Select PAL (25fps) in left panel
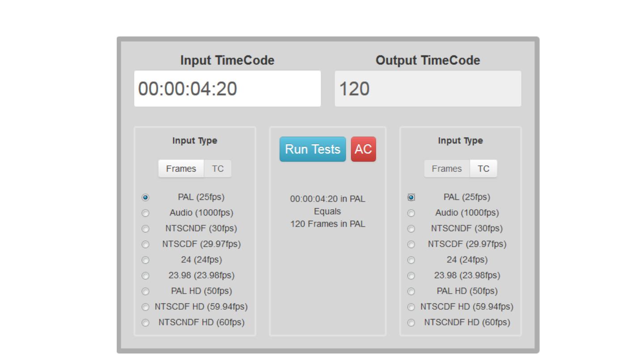644x362 pixels. tap(145, 198)
